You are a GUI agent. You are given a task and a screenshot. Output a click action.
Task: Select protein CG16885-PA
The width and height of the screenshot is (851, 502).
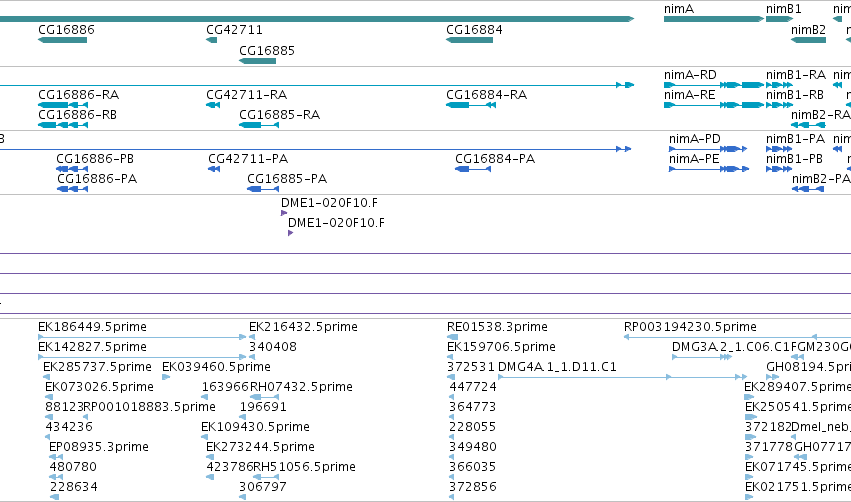[x=287, y=179]
